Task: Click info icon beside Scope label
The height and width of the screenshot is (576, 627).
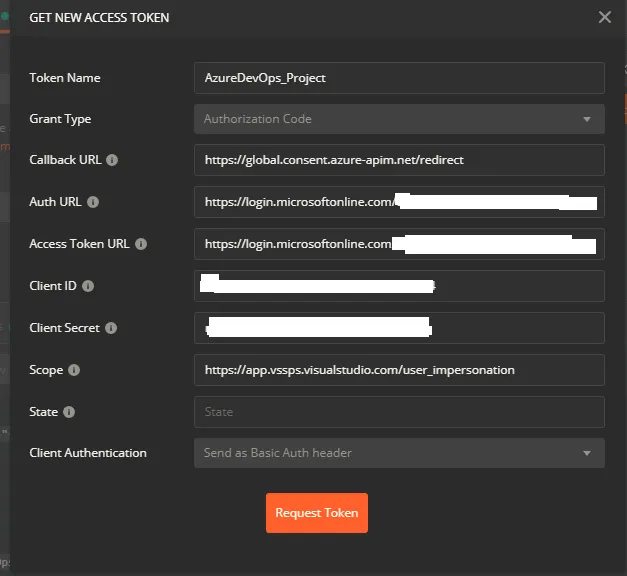Action: 74,370
